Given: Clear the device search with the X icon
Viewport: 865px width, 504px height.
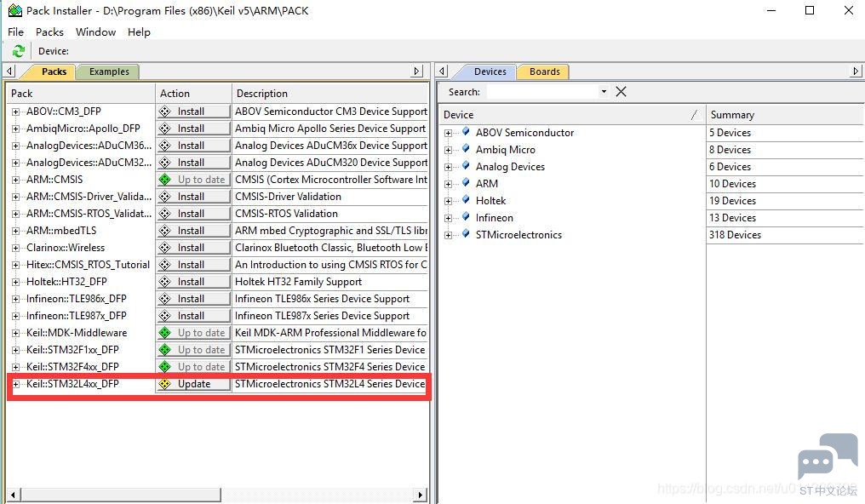Looking at the screenshot, I should (622, 92).
